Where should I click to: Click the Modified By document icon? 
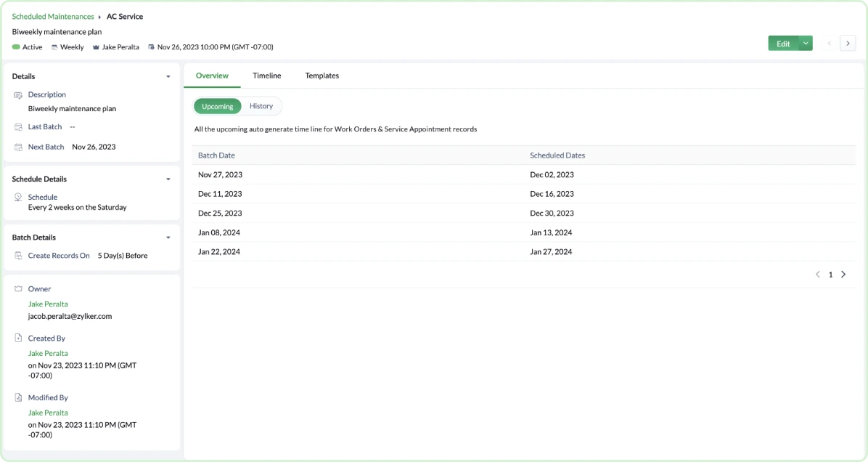pos(19,398)
